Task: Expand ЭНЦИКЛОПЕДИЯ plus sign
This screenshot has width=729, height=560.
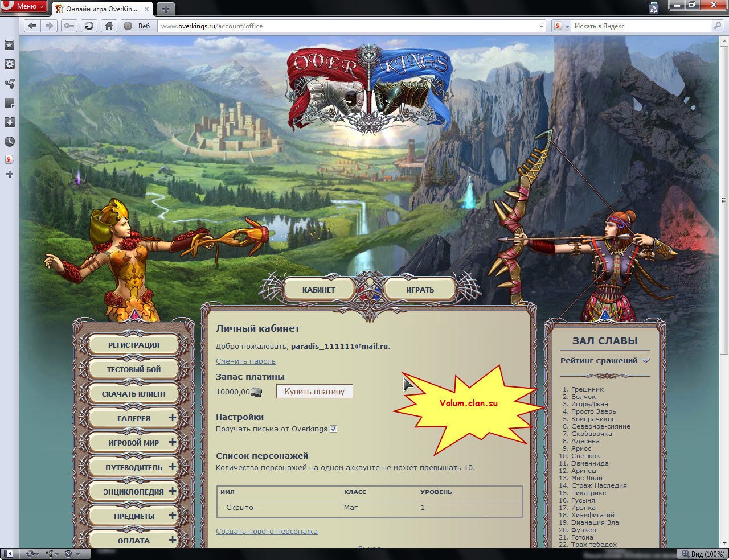Action: click(x=173, y=491)
